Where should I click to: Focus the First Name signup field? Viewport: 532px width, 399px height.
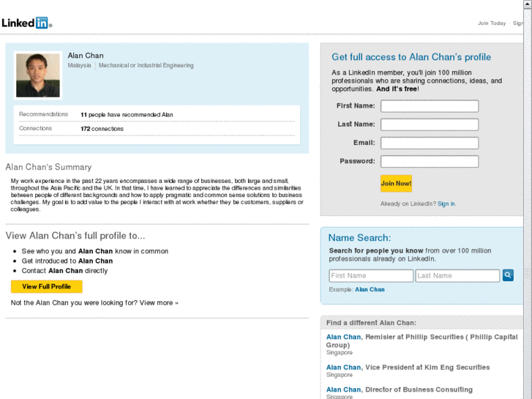[430, 106]
